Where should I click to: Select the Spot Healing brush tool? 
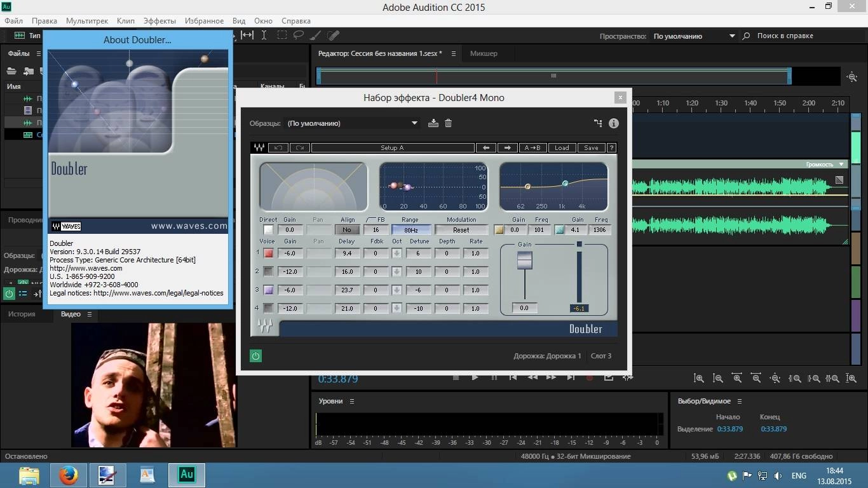334,36
